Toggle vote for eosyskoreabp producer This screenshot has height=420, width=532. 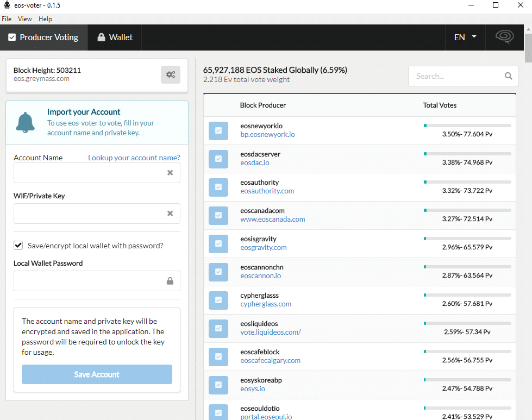pos(218,384)
